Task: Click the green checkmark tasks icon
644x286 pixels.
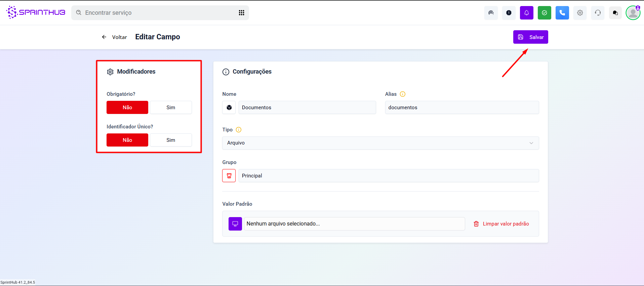Action: (544, 13)
